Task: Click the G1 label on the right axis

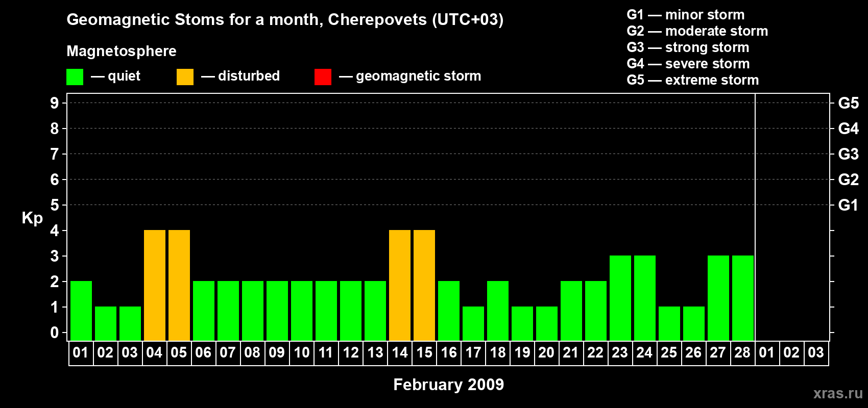Action: click(848, 205)
